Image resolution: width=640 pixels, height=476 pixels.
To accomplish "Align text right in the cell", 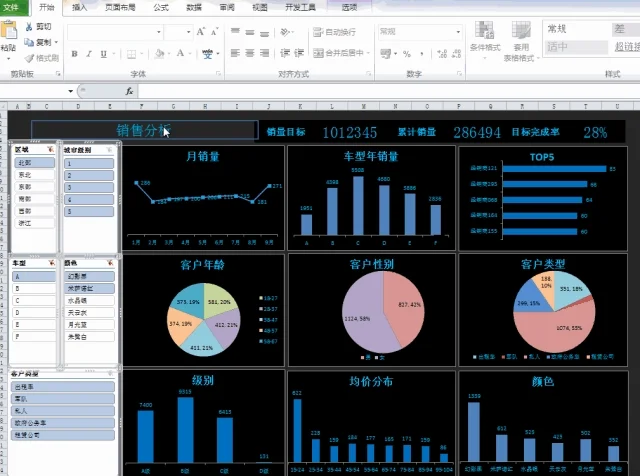I will click(264, 53).
